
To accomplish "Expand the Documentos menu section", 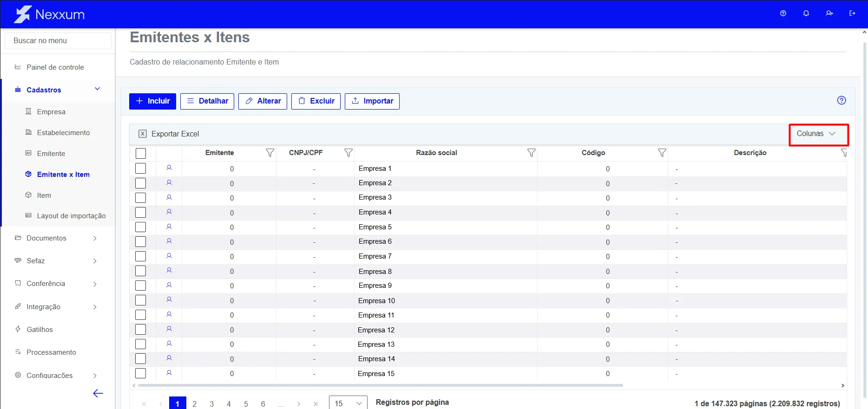I will coord(56,238).
